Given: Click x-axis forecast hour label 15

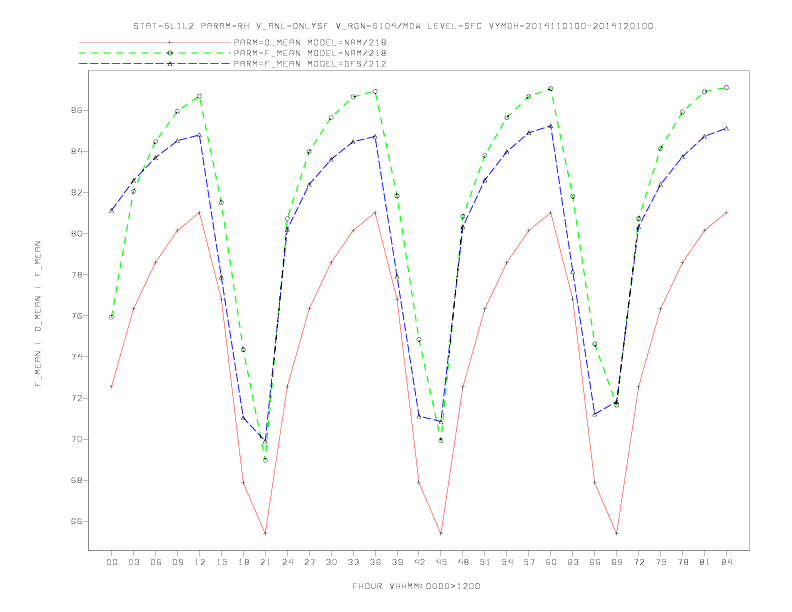Looking at the screenshot, I should (221, 562).
